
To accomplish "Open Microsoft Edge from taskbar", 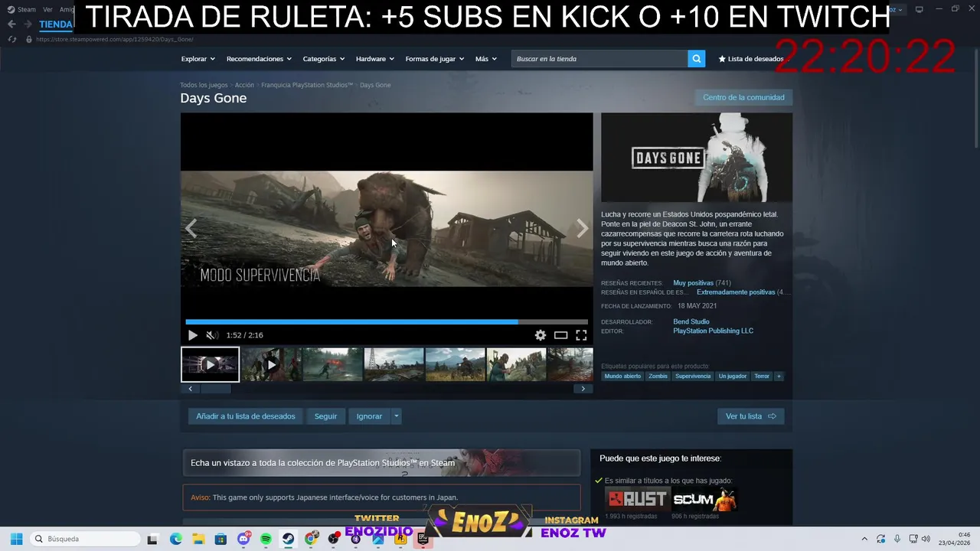I will (176, 539).
